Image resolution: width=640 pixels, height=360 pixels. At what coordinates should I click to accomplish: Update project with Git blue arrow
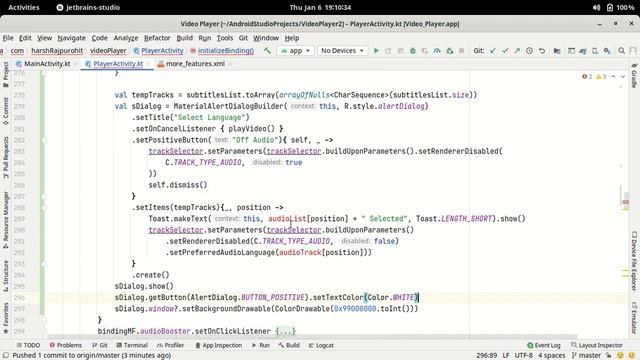point(493,51)
